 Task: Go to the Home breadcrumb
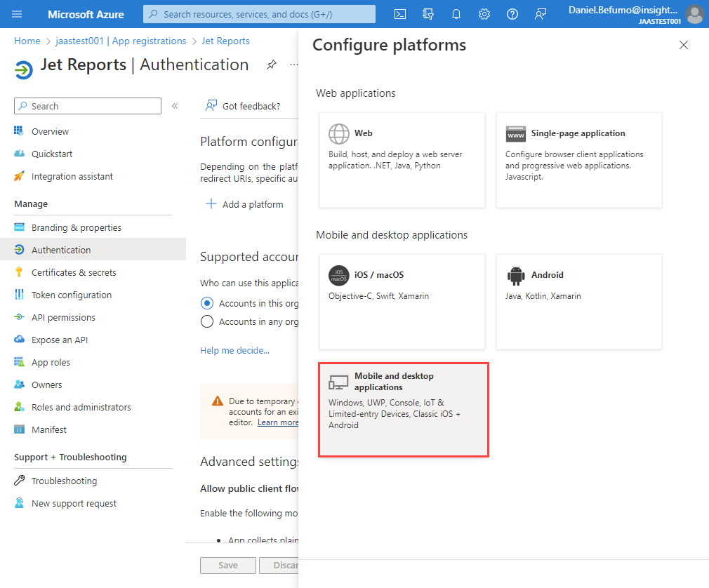[x=27, y=41]
